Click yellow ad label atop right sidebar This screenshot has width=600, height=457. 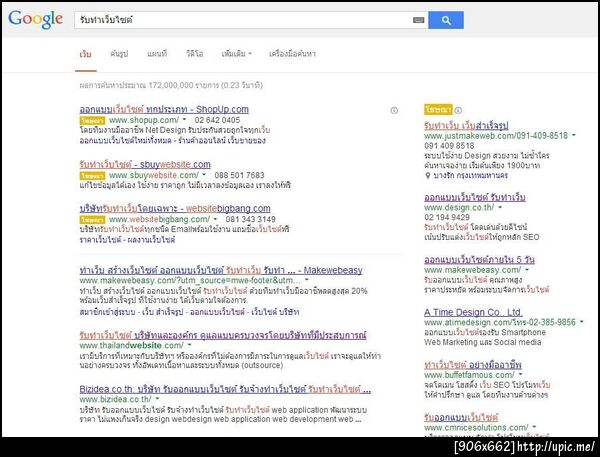tap(438, 110)
